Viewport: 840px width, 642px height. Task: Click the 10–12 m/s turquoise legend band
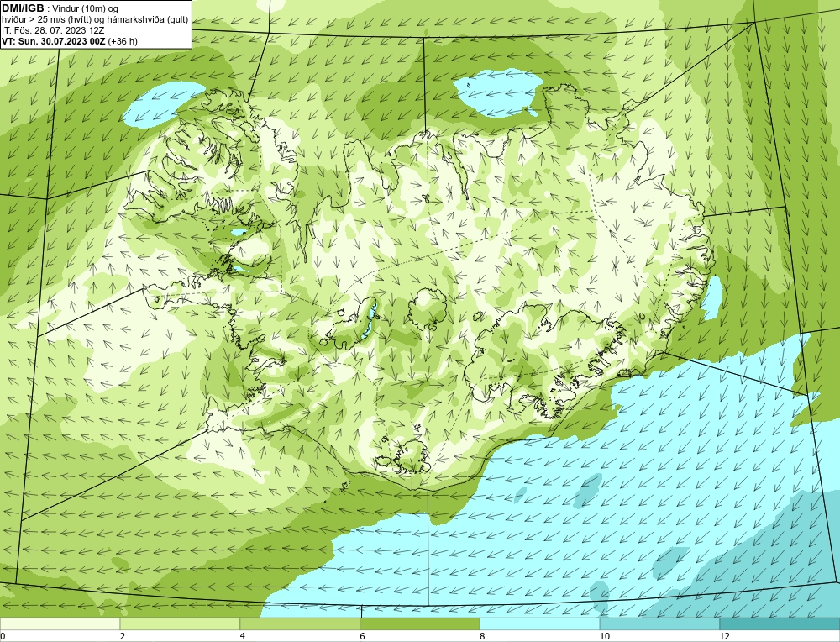click(659, 624)
